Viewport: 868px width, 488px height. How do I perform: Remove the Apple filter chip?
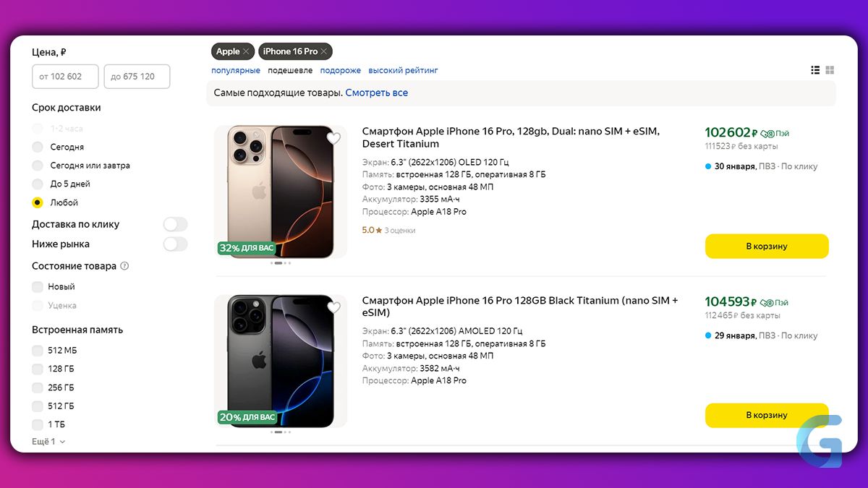[246, 51]
